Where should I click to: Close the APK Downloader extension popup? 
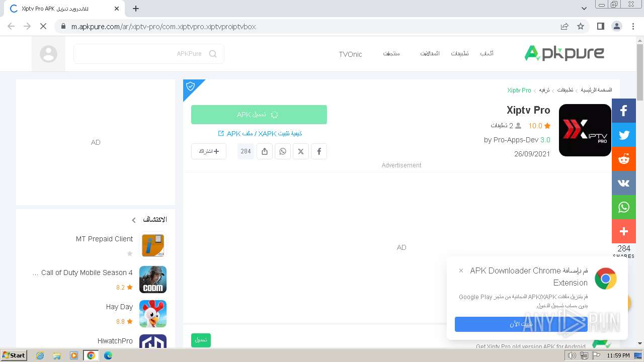[x=461, y=270]
